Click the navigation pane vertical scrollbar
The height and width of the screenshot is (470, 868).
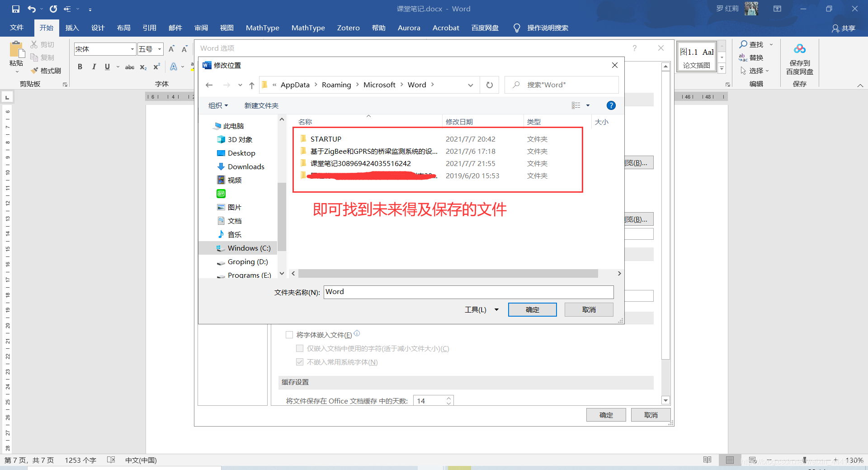point(282,216)
